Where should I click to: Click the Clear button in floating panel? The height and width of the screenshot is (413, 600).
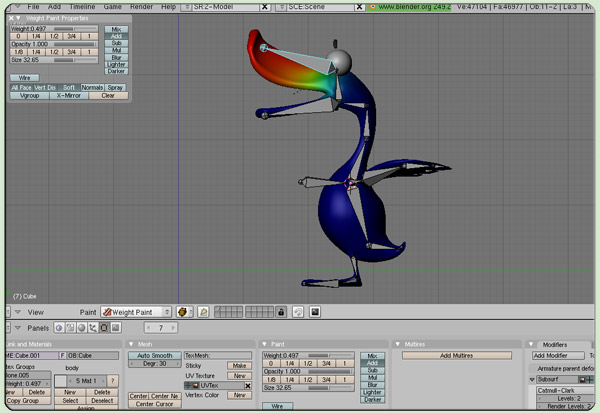coord(108,95)
